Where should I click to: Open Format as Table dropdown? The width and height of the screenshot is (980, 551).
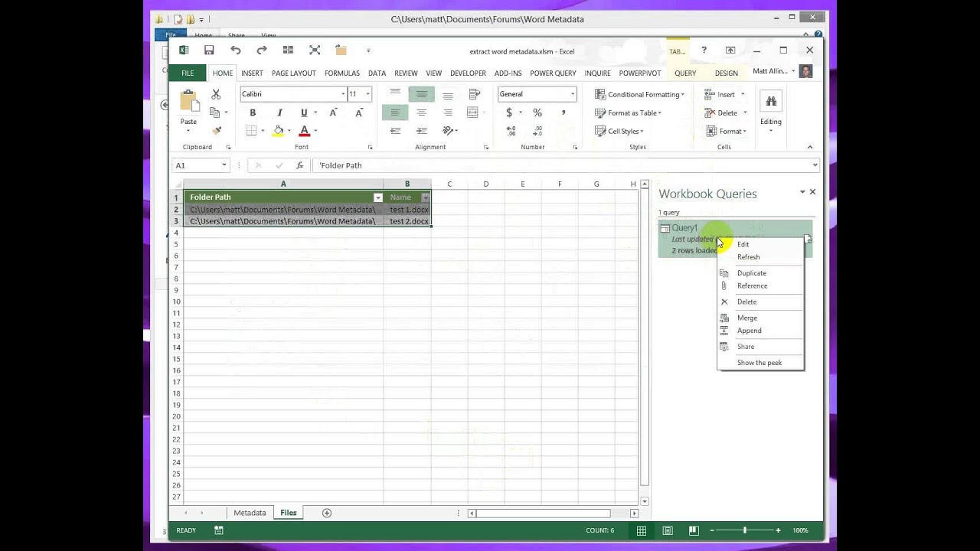[x=629, y=112]
